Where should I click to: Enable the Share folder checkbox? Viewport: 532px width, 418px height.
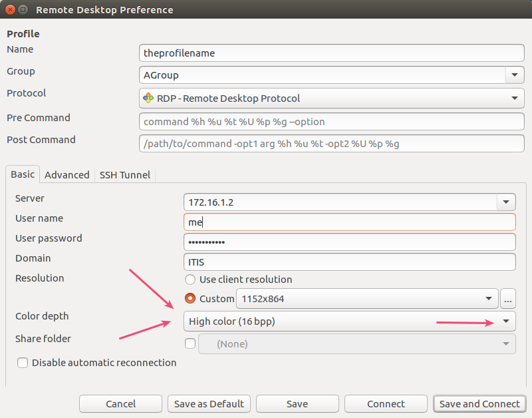[190, 343]
